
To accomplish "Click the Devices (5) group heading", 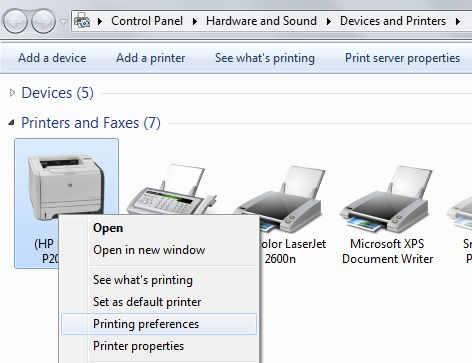I will point(57,93).
